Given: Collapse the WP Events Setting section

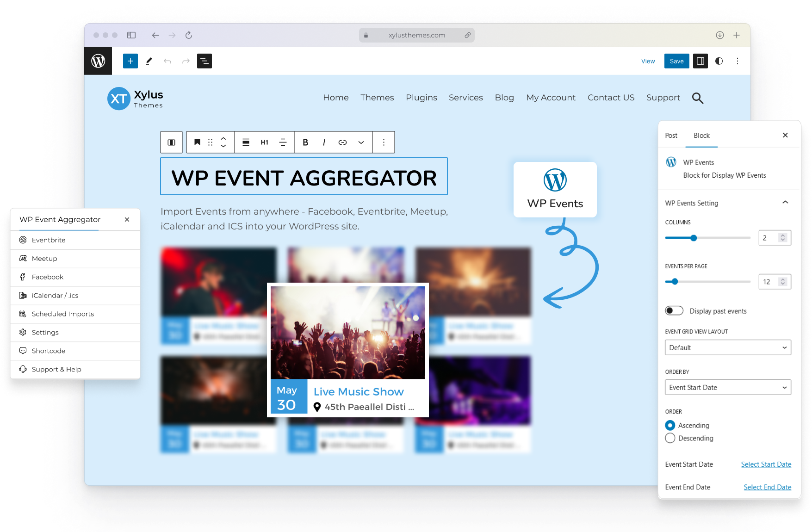Looking at the screenshot, I should click(785, 203).
